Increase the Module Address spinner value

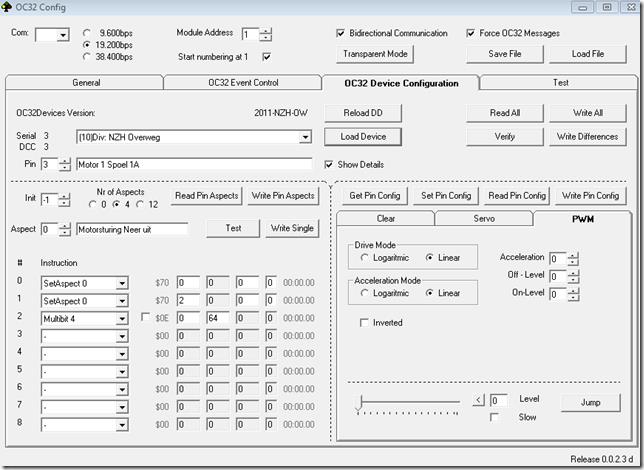266,30
